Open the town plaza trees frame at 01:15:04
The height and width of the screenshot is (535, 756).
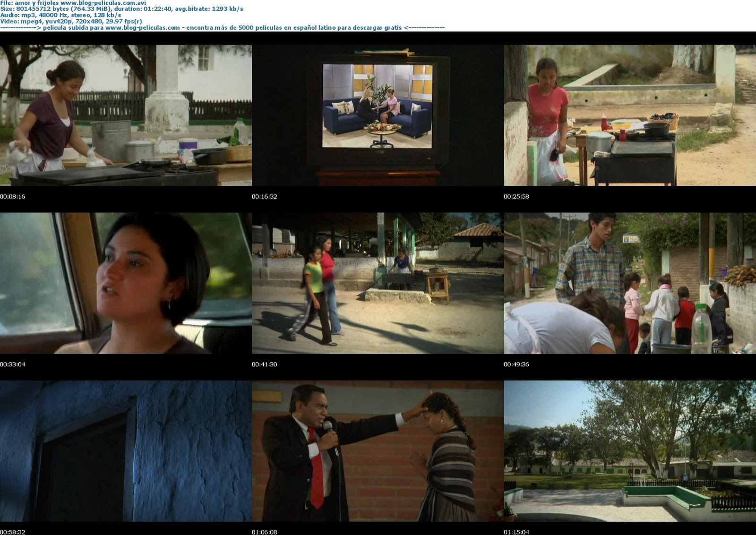click(x=630, y=451)
